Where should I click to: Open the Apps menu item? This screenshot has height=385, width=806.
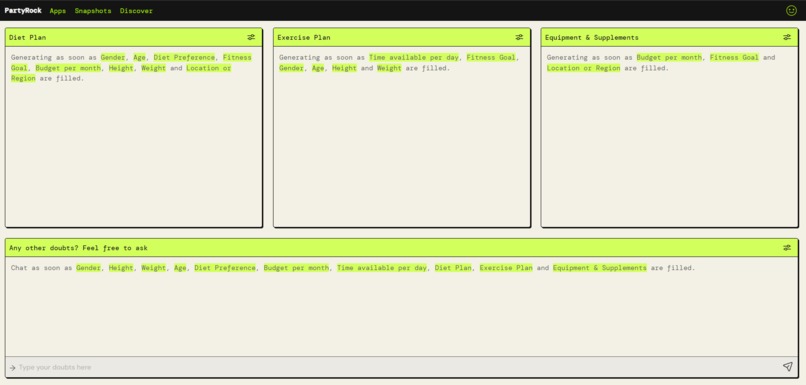click(x=58, y=11)
